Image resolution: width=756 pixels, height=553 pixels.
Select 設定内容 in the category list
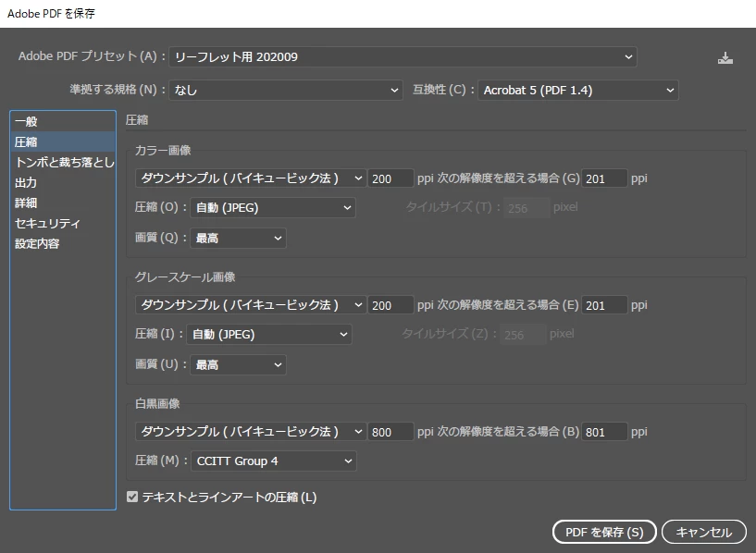[63, 243]
